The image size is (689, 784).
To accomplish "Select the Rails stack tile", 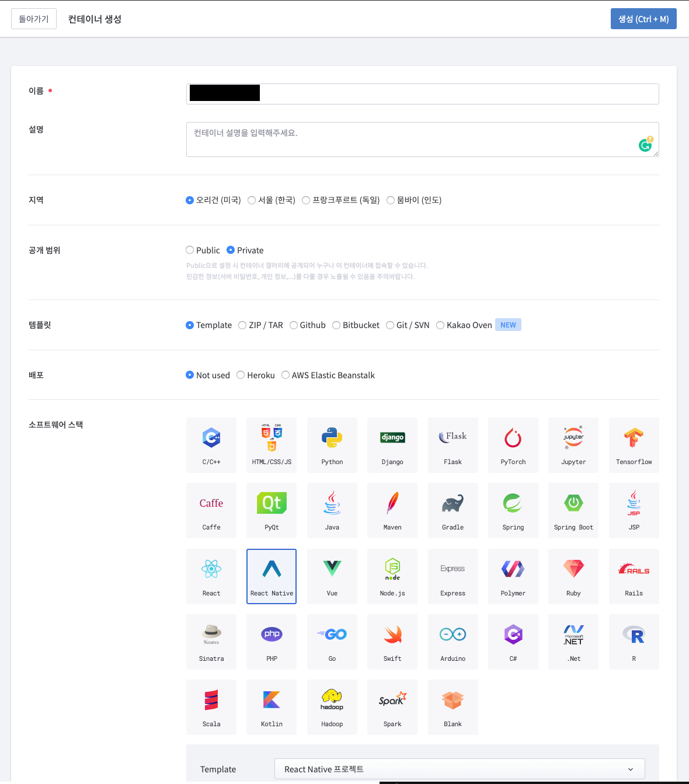I will tap(634, 576).
